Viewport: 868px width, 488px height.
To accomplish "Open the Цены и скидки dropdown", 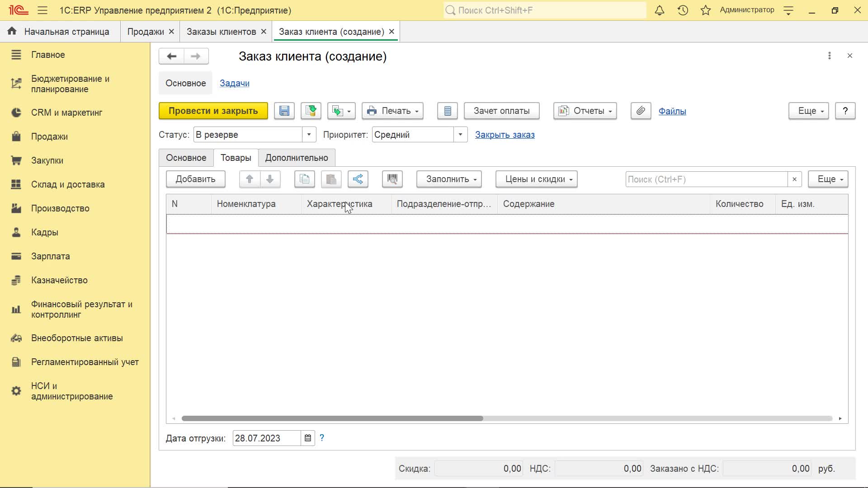I will click(x=537, y=179).
